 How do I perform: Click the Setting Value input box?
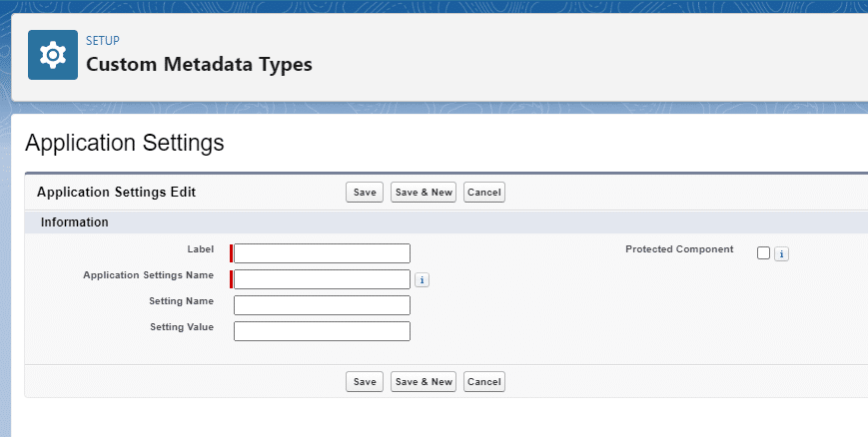click(x=322, y=331)
